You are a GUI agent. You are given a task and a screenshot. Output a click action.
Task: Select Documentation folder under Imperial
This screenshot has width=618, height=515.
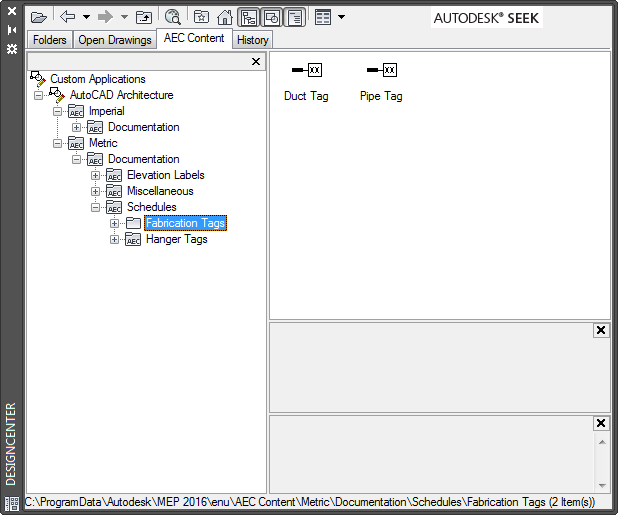coord(143,127)
